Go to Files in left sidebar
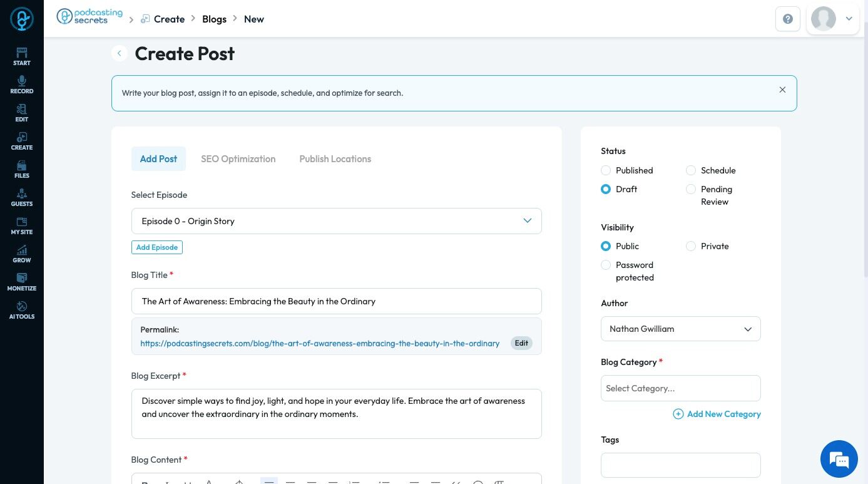 click(21, 169)
